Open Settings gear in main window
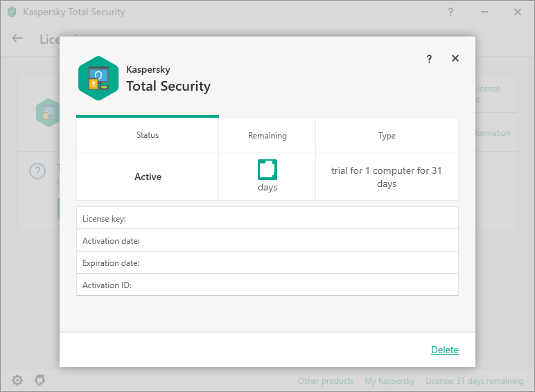This screenshot has width=535, height=392. (17, 380)
